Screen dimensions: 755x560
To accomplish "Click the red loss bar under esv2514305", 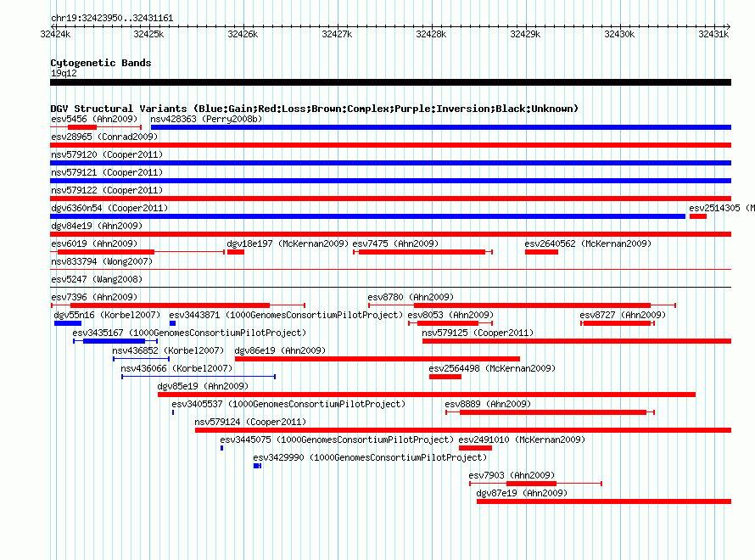I will pos(698,216).
